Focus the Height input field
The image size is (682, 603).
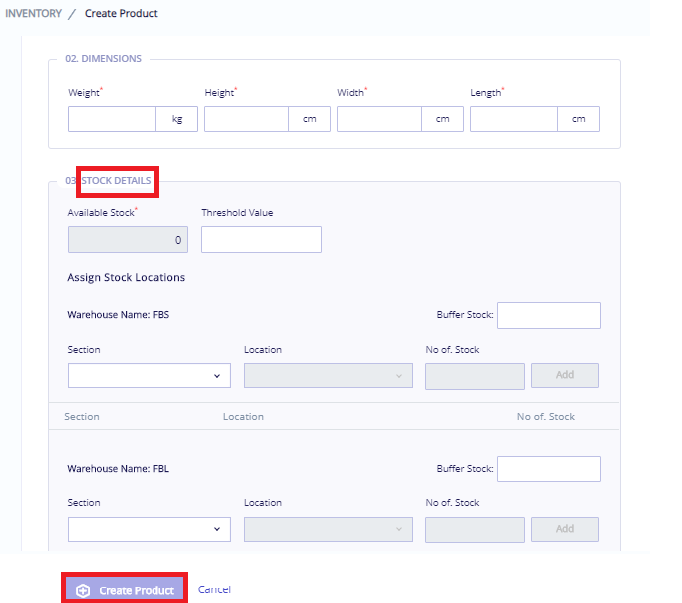click(x=246, y=119)
